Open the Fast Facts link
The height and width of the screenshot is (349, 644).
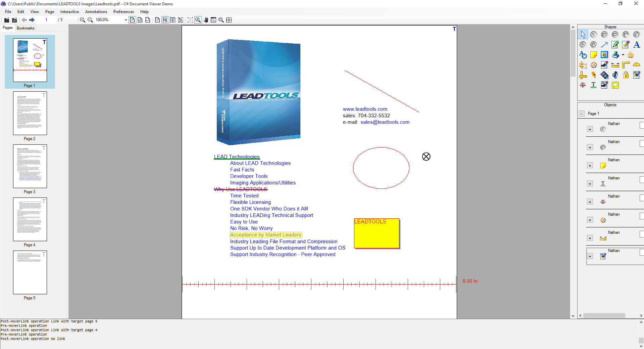point(242,170)
